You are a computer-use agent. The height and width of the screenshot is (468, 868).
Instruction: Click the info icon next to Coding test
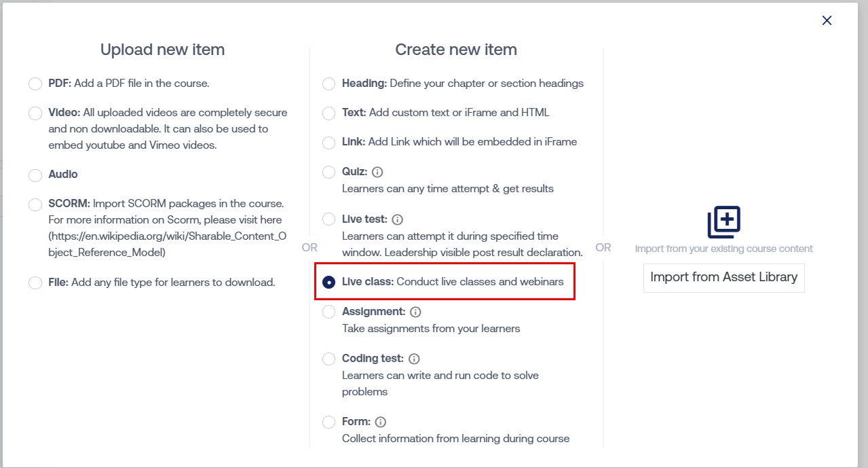(x=414, y=359)
